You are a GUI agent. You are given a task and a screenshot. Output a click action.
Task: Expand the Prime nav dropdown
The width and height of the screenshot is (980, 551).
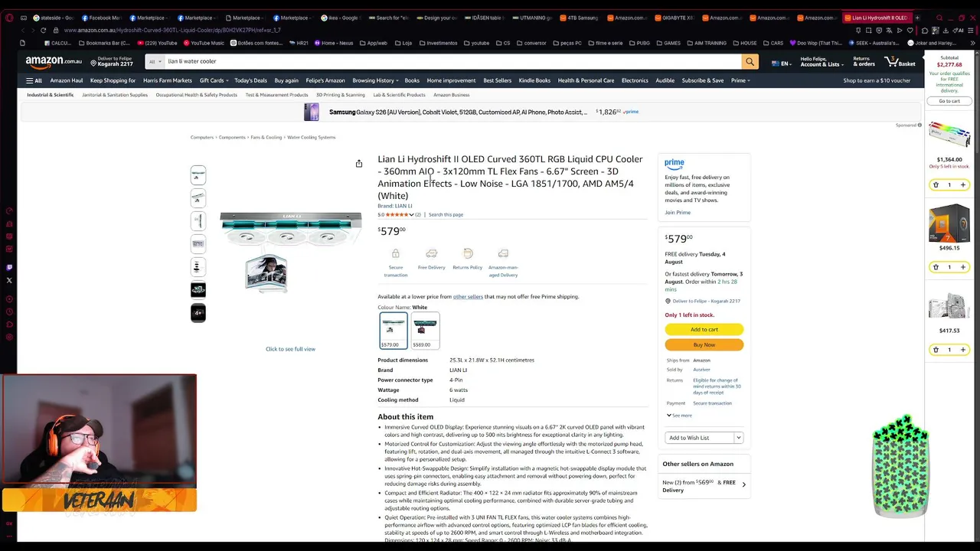point(740,80)
